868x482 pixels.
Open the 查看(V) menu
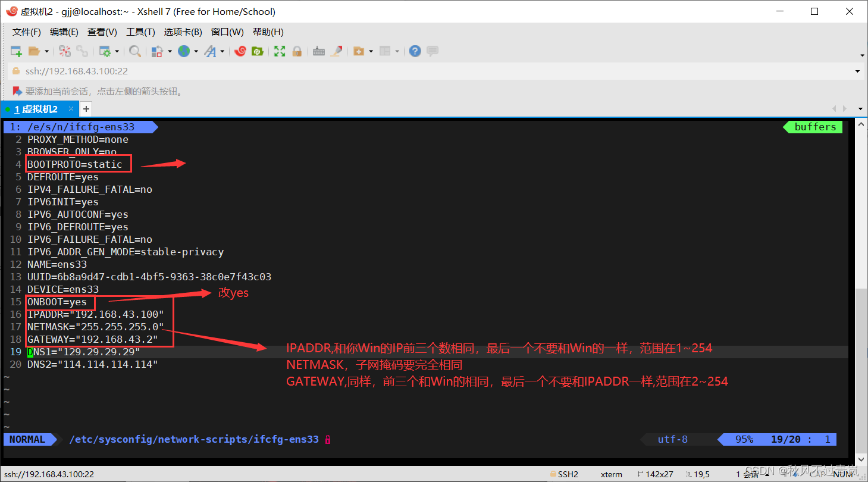pos(102,32)
